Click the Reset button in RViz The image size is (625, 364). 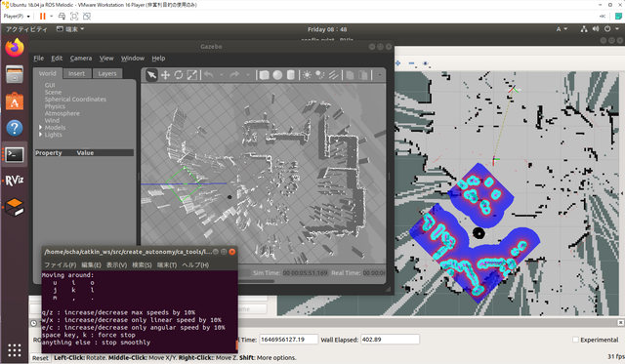(40, 358)
